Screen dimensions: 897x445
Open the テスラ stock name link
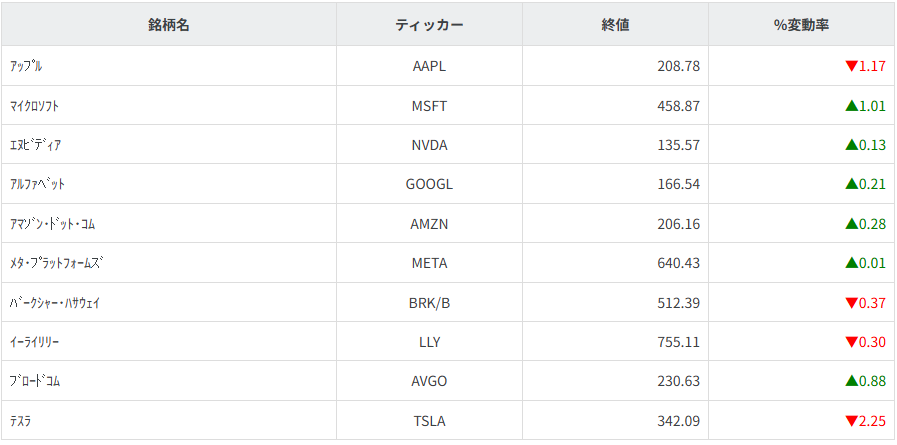click(21, 421)
